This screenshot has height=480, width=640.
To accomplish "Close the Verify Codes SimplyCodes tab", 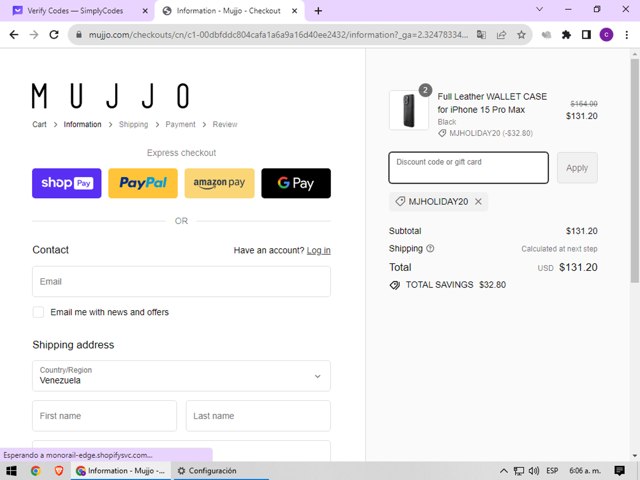I will coord(145,11).
